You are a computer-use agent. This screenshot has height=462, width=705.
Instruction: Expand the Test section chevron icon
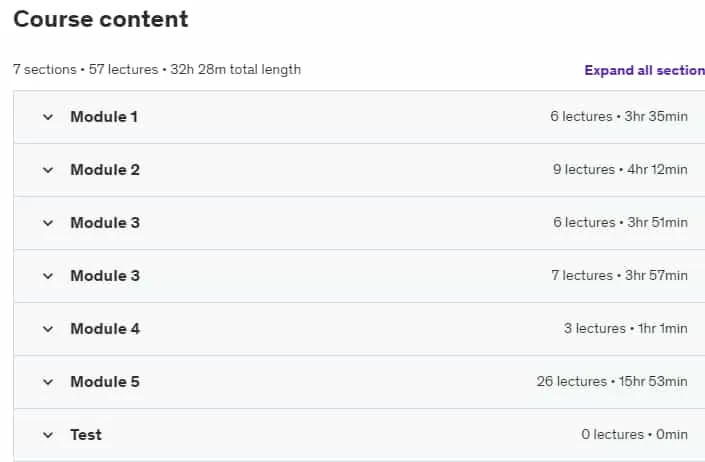pos(48,435)
